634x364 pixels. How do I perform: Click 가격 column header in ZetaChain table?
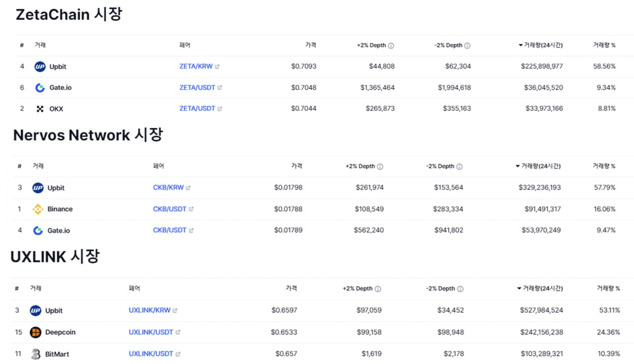(311, 45)
